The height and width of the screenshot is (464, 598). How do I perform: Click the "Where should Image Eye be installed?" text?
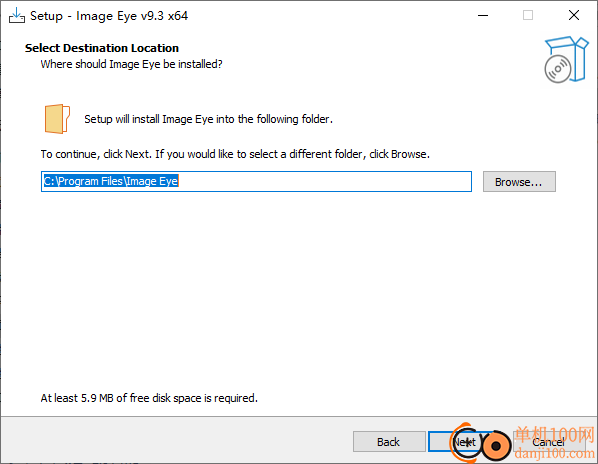click(131, 64)
